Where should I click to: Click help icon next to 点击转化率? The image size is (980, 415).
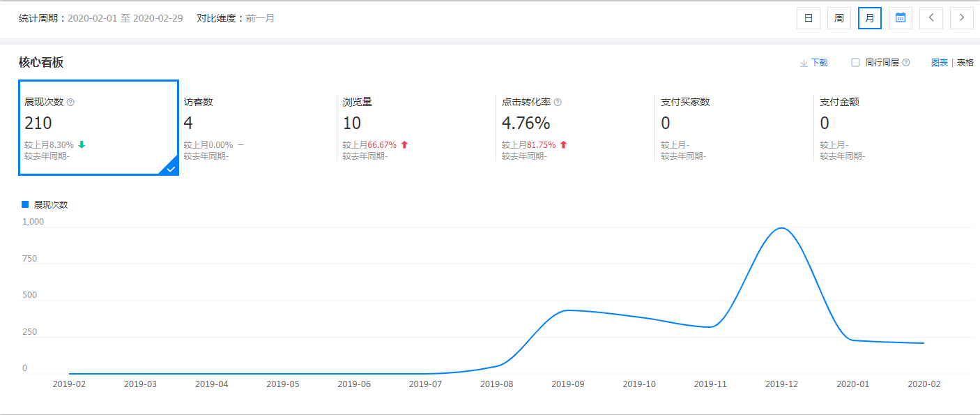(x=558, y=103)
